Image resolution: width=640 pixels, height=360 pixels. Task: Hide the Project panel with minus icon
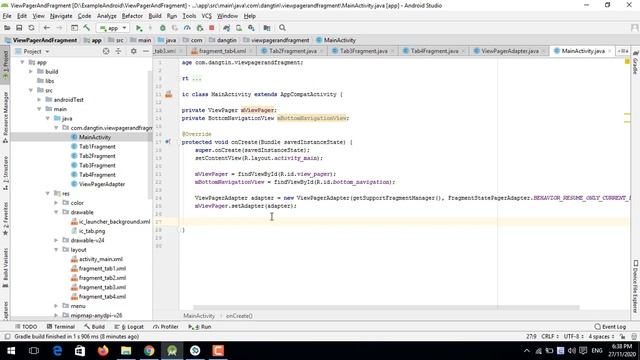146,51
